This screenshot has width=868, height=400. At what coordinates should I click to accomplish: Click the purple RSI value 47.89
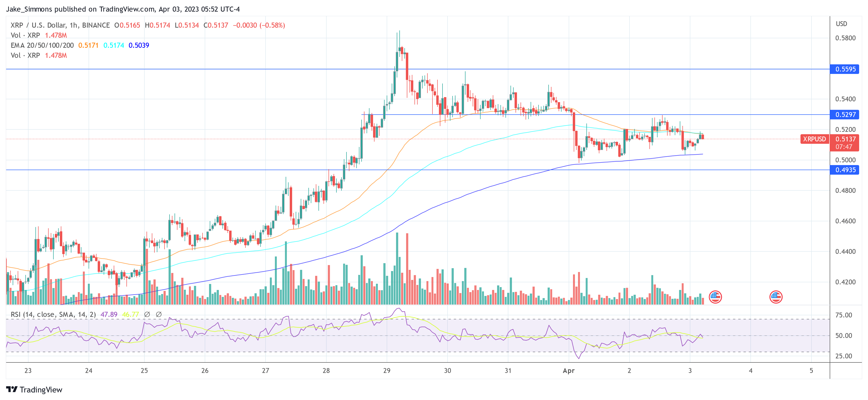point(109,315)
